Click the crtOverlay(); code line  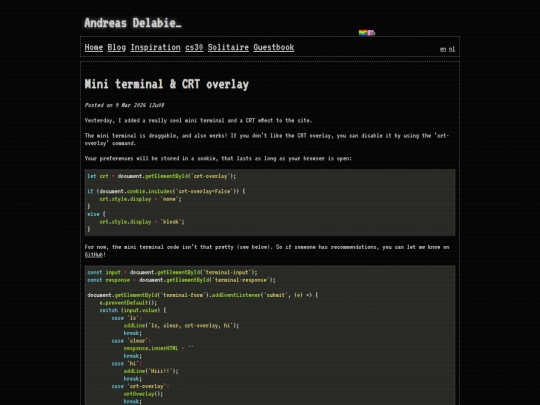tap(143, 394)
